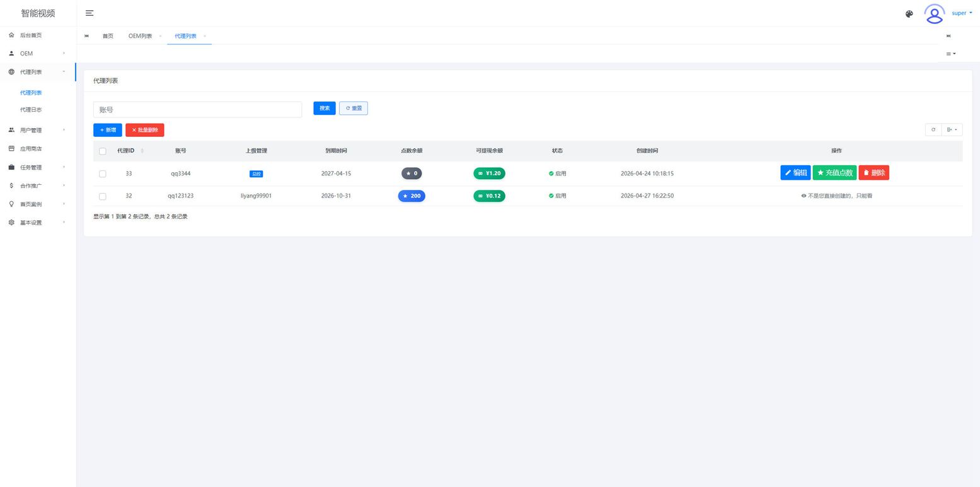Image resolution: width=980 pixels, height=487 pixels.
Task: Close the 代理列表 tab
Action: pyautogui.click(x=205, y=36)
